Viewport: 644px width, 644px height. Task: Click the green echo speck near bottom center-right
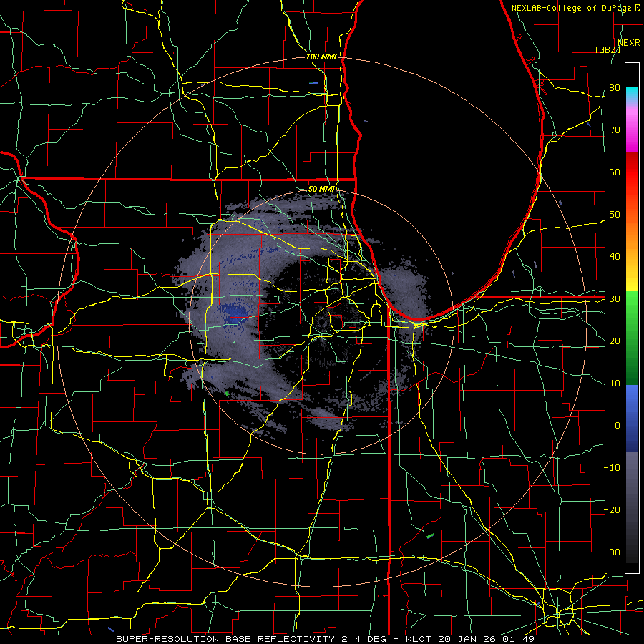point(430,535)
